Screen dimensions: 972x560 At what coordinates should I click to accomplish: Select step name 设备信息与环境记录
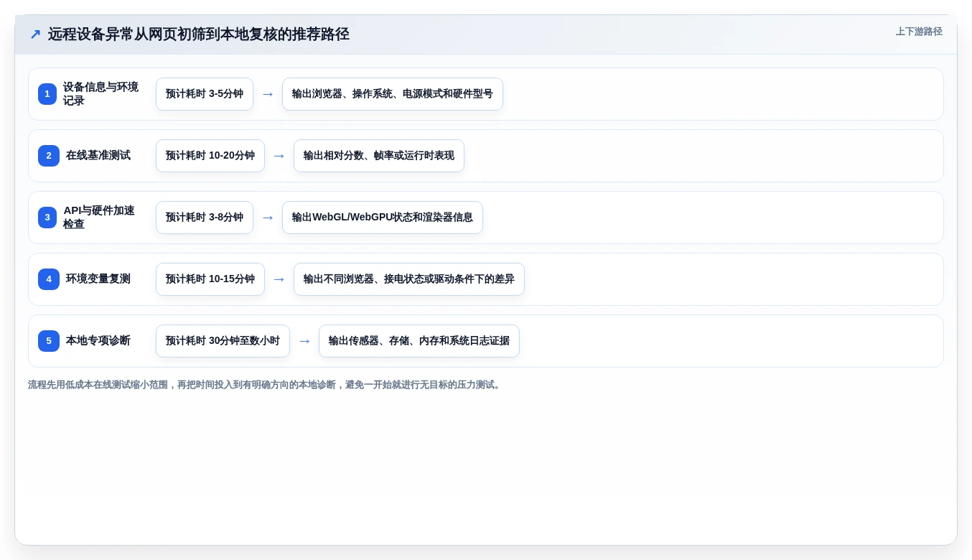point(101,94)
